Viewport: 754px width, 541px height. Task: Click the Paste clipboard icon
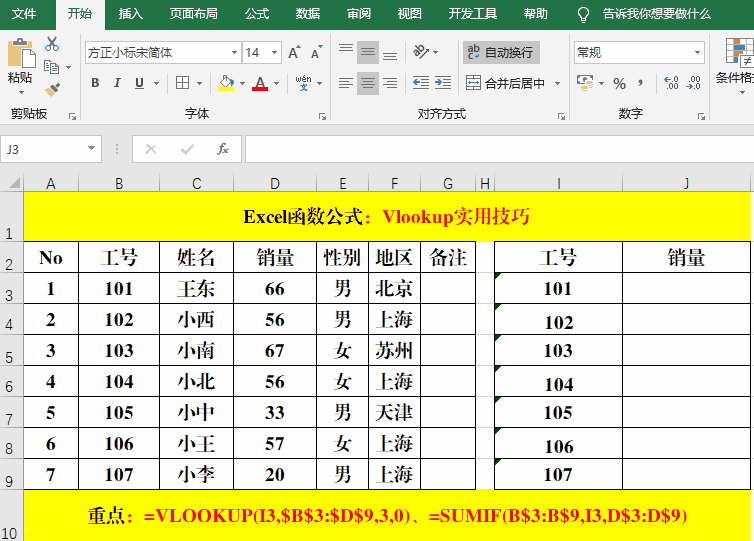point(21,53)
